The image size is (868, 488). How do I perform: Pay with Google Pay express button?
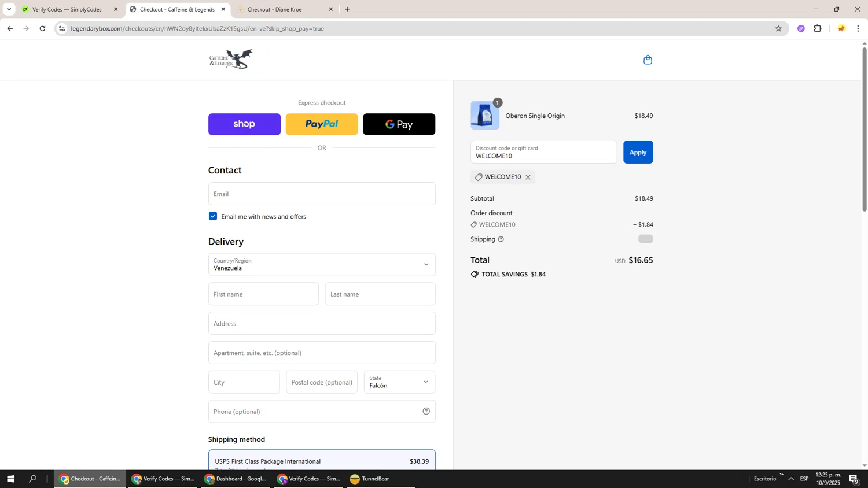tap(399, 124)
